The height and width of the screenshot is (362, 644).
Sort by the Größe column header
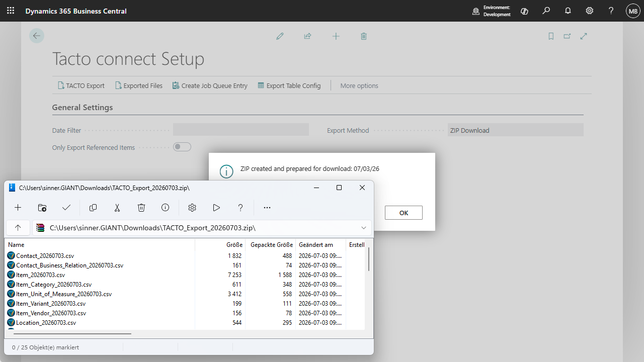pos(220,245)
